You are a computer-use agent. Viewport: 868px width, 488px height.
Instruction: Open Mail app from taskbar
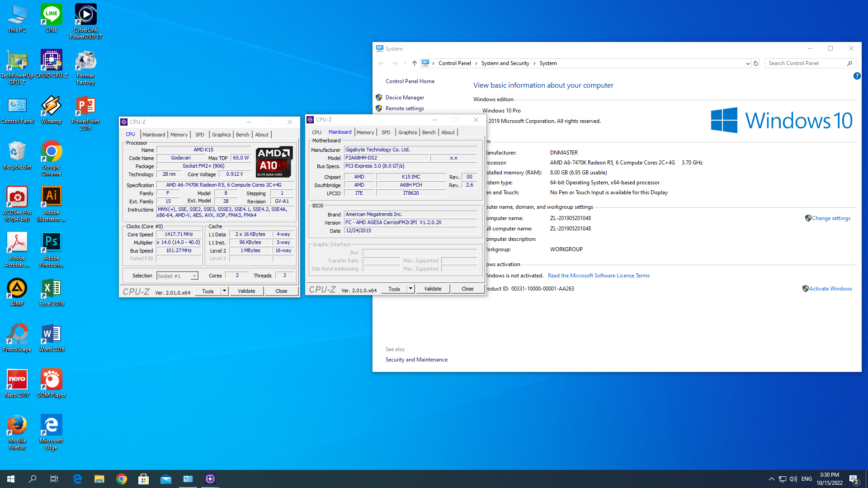click(x=166, y=479)
